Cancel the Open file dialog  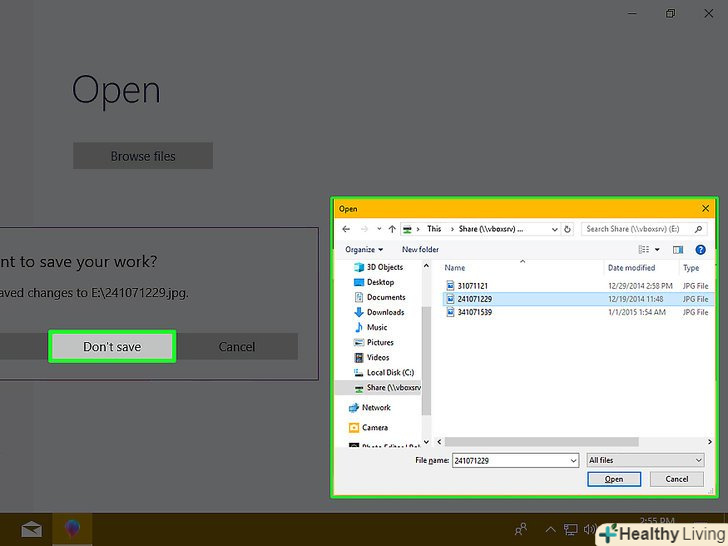pos(676,479)
